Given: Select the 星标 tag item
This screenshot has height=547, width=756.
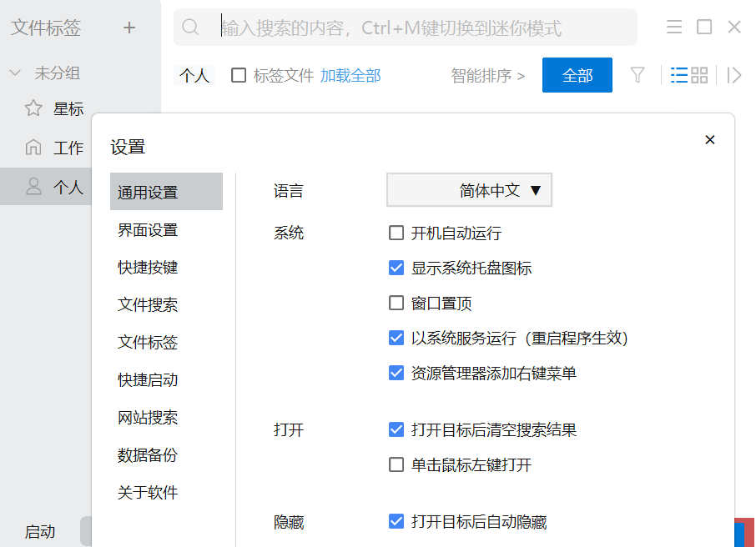Looking at the screenshot, I should pyautogui.click(x=68, y=108).
